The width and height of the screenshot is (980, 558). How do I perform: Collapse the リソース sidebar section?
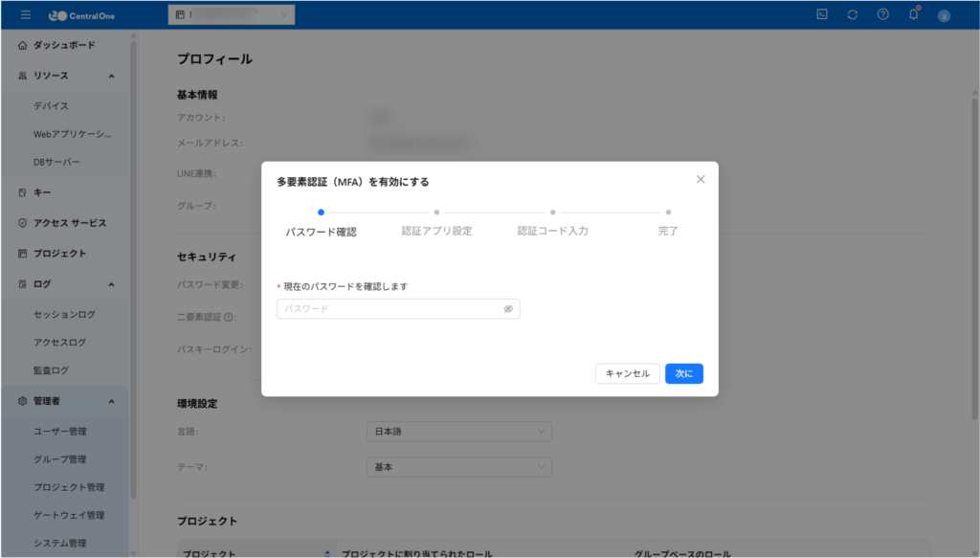111,76
